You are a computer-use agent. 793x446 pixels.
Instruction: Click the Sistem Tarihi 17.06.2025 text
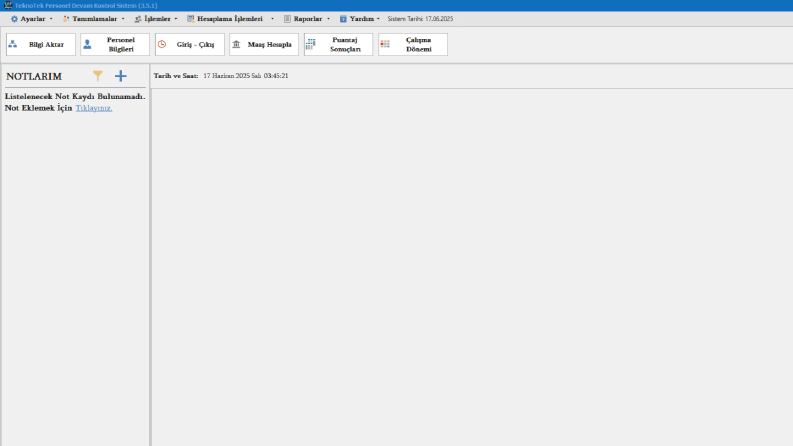click(420, 19)
